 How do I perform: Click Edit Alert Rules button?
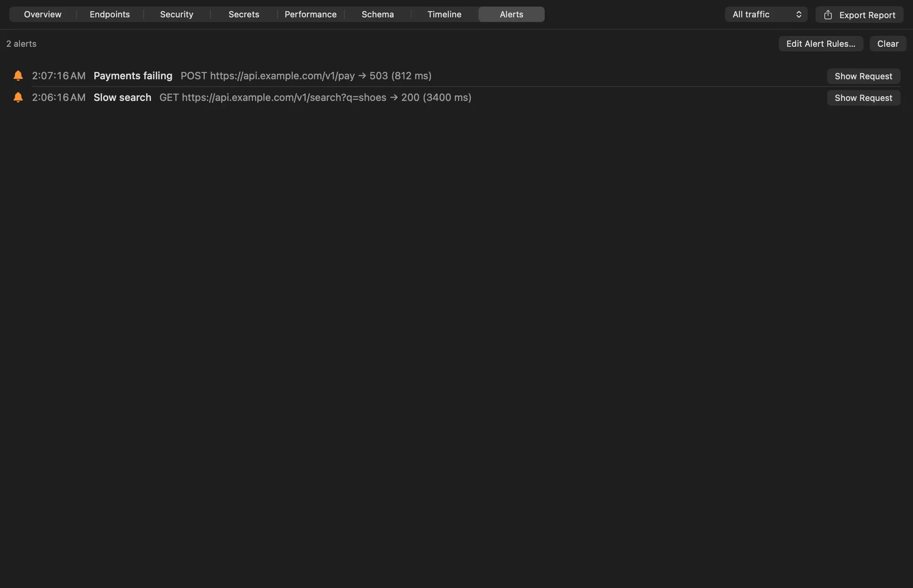tap(821, 44)
